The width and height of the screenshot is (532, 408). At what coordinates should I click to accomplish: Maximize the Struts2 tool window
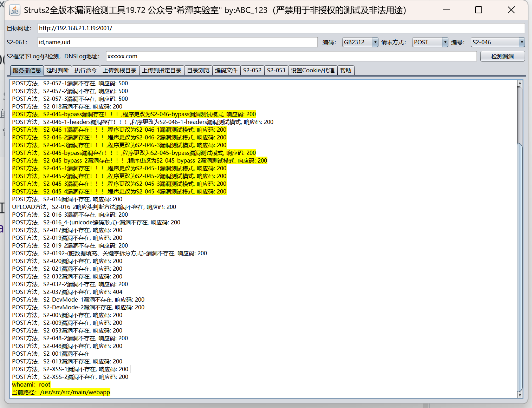[x=479, y=10]
